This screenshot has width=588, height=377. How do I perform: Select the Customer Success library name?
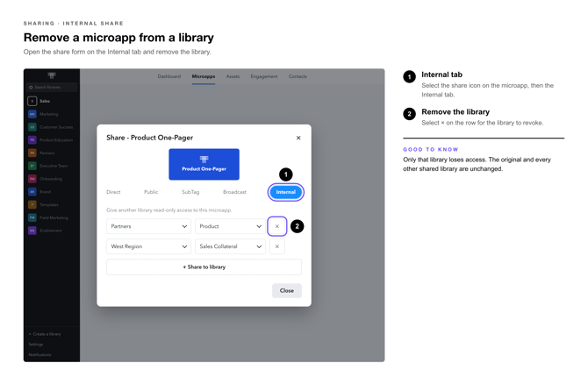(56, 127)
